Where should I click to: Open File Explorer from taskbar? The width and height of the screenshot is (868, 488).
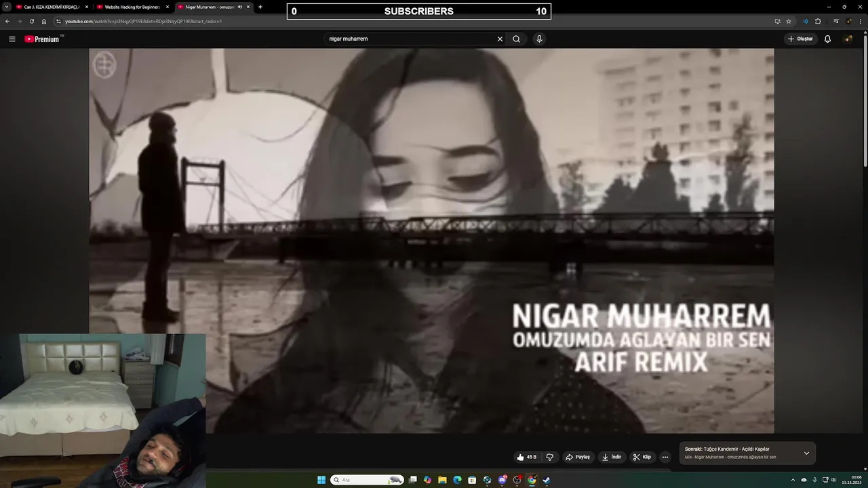click(442, 480)
